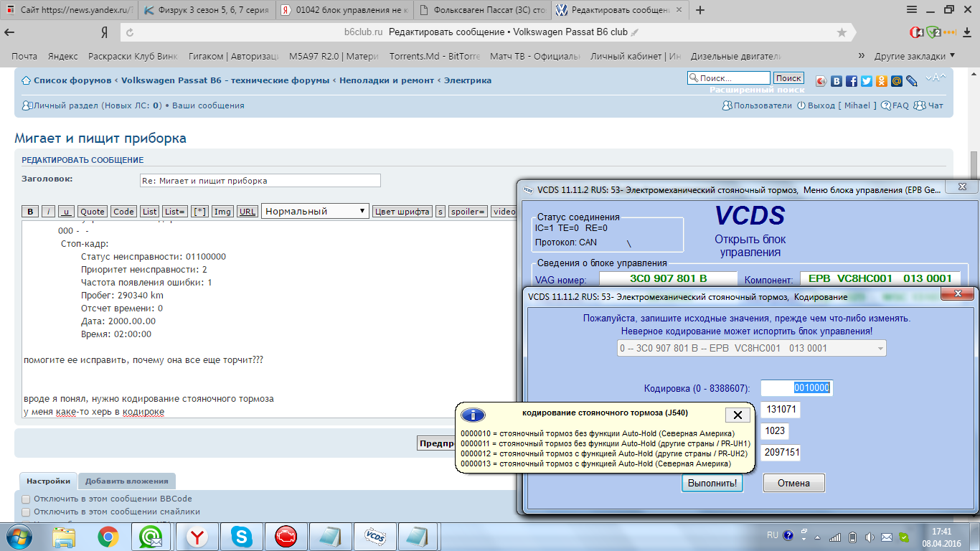Expand the 'Другие закладки' bookmarks folder
This screenshot has width=980, height=551.
pyautogui.click(x=914, y=56)
